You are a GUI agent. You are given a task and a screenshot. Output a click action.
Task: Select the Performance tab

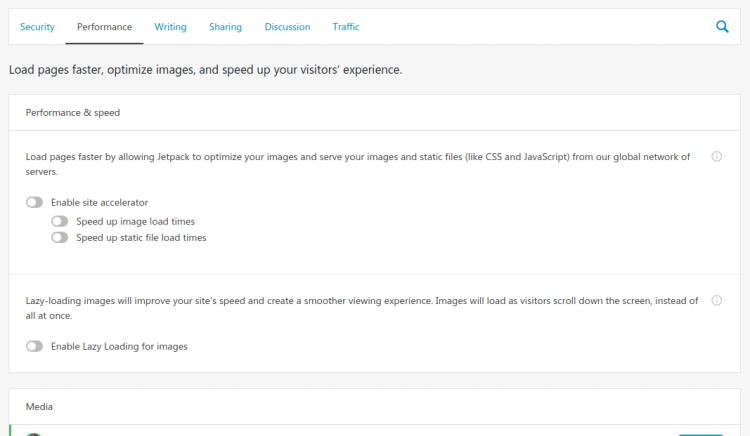pos(104,27)
